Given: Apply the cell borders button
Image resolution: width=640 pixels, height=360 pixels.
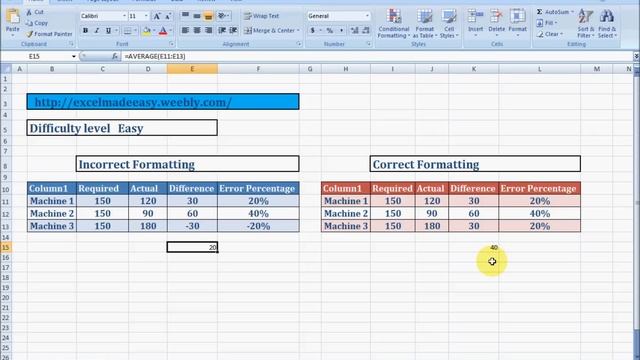Looking at the screenshot, I should [x=128, y=31].
